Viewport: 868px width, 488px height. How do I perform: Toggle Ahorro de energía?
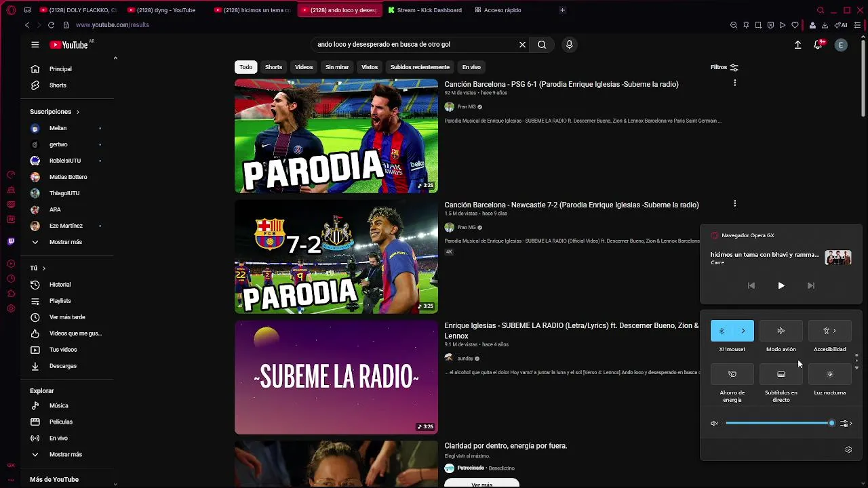[x=732, y=374]
